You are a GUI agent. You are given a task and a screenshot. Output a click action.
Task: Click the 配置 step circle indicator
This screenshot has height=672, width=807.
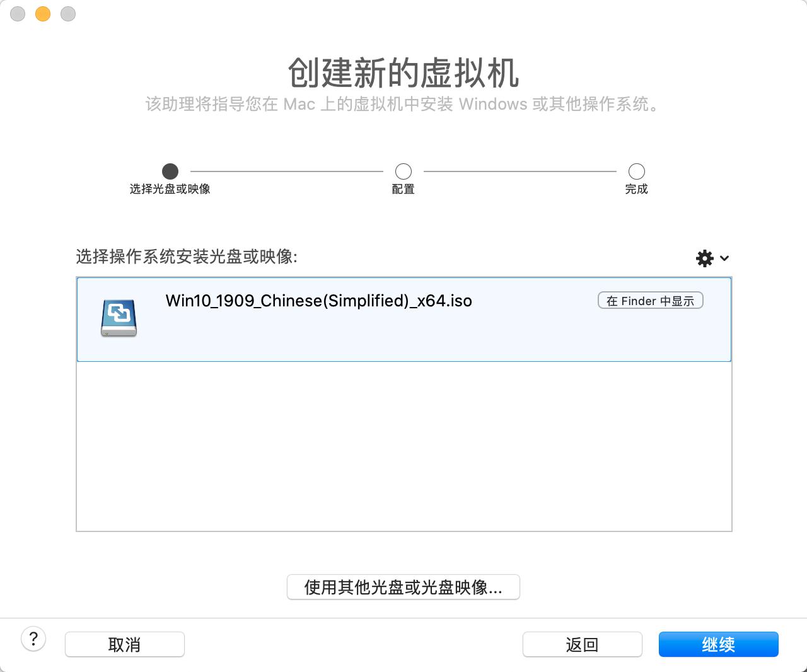(403, 171)
